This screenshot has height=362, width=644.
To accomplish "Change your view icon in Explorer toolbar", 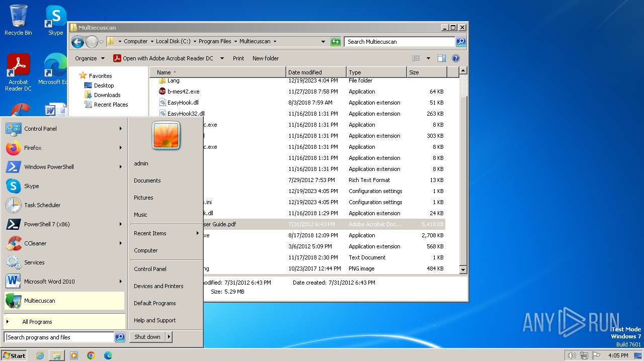I will tap(416, 58).
